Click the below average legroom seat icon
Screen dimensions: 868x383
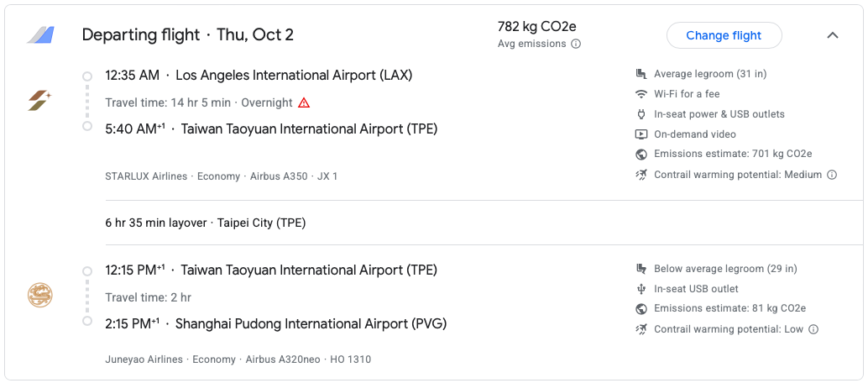(x=641, y=269)
